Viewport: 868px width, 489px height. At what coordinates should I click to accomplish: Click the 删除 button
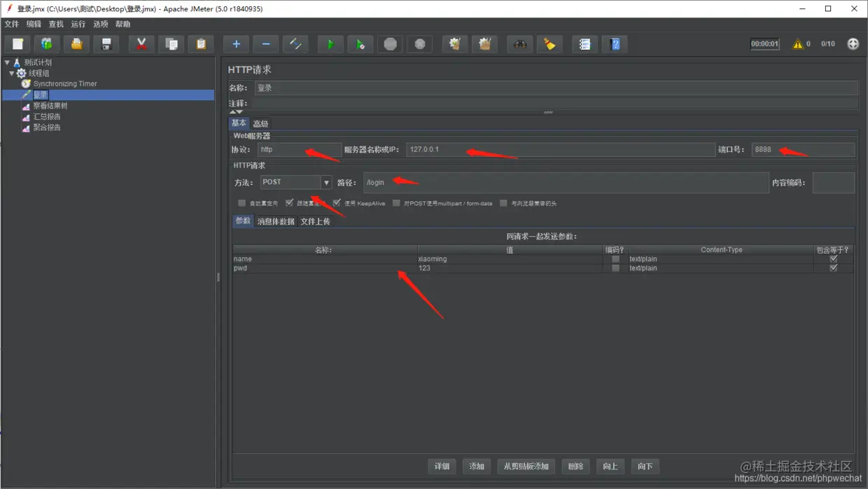coord(575,467)
